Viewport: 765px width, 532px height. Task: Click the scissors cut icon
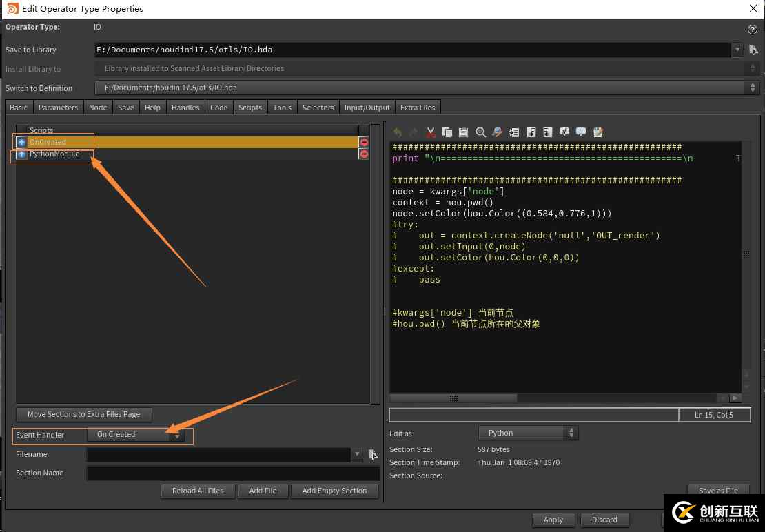[430, 132]
